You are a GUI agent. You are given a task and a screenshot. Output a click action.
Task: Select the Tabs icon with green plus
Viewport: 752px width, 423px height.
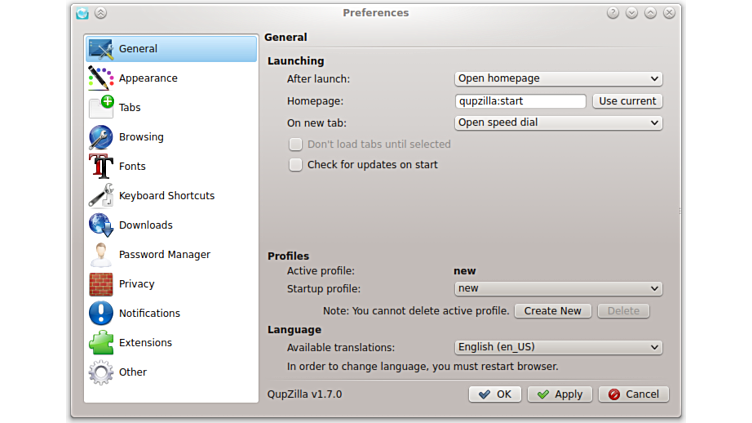[x=101, y=107]
